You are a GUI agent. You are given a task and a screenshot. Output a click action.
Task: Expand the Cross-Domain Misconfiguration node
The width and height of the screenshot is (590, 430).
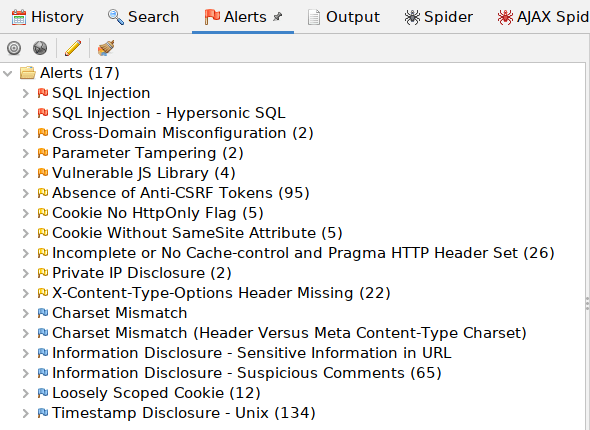tap(25, 133)
